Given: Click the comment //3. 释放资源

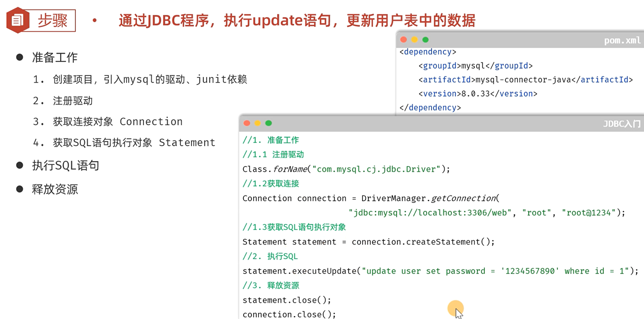Looking at the screenshot, I should point(271,286).
